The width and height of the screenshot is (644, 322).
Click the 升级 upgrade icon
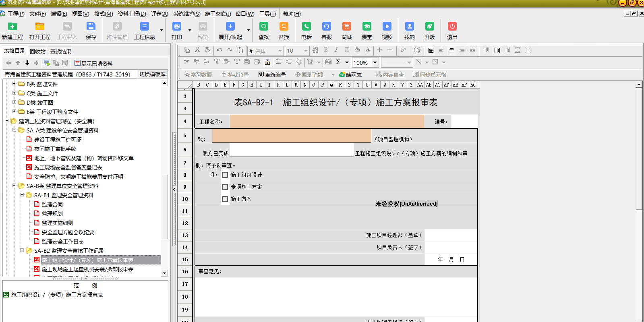[x=429, y=27]
